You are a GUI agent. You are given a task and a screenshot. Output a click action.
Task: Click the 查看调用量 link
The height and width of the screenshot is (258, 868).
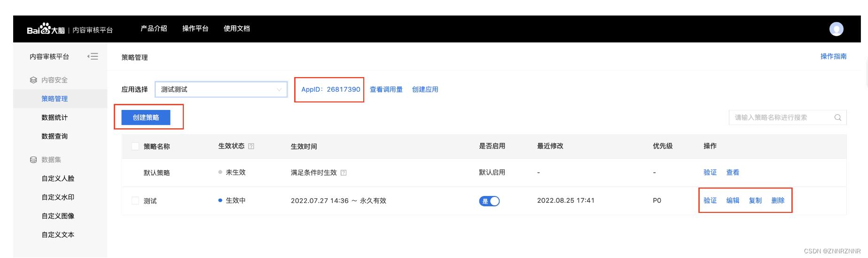[386, 89]
